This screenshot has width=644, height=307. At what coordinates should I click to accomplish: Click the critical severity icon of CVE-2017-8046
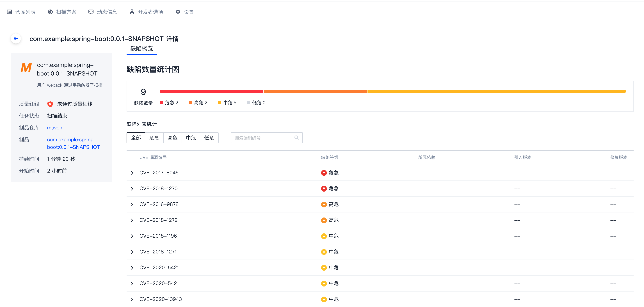tap(324, 173)
